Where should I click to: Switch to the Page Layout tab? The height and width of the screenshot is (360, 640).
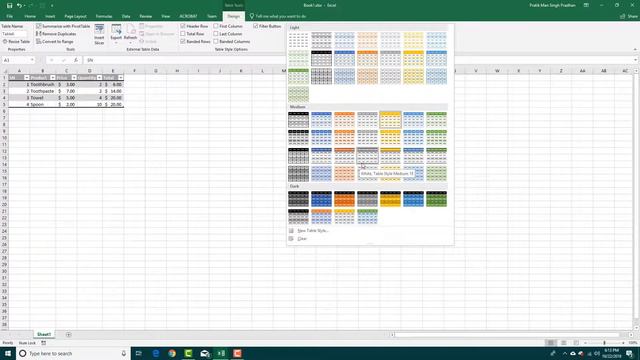[76, 16]
